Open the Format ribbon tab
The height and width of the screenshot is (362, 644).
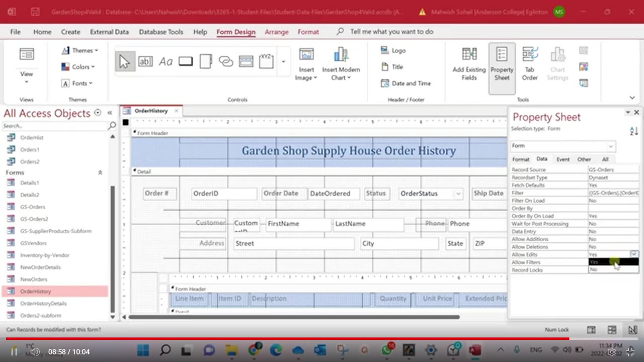point(308,32)
